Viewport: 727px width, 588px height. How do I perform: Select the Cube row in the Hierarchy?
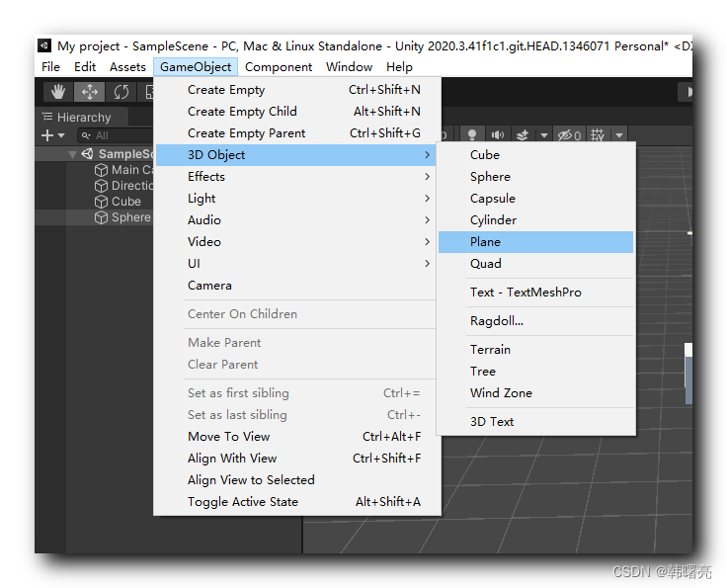[x=95, y=202]
